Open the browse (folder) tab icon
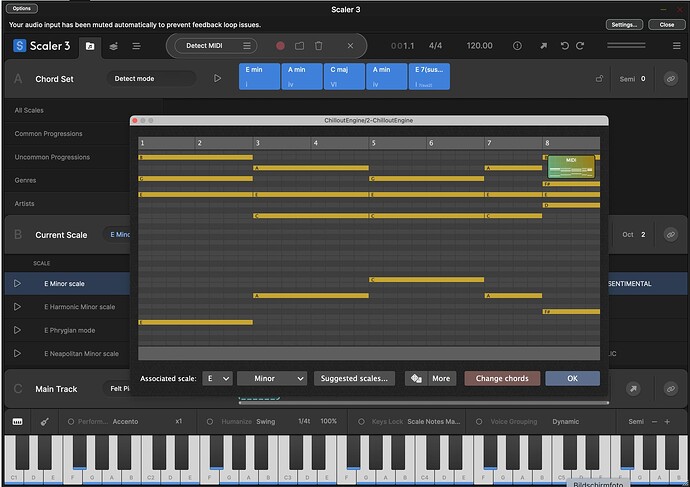 (90, 46)
